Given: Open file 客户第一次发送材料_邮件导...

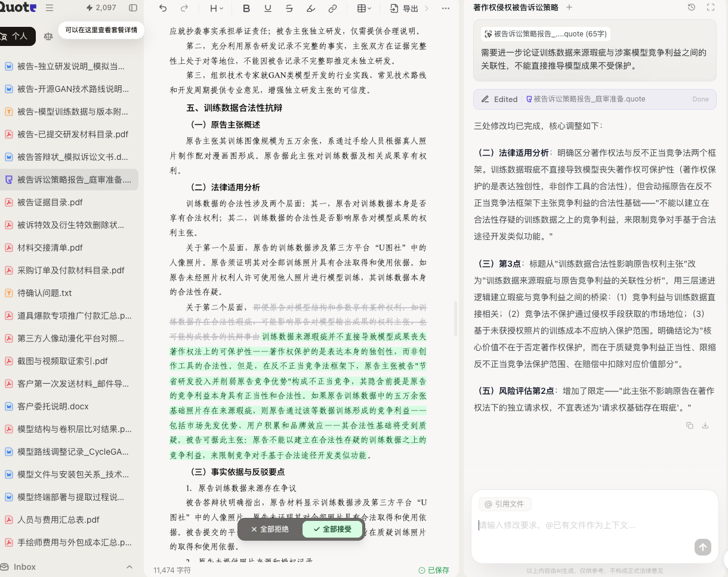Looking at the screenshot, I should coord(69,384).
